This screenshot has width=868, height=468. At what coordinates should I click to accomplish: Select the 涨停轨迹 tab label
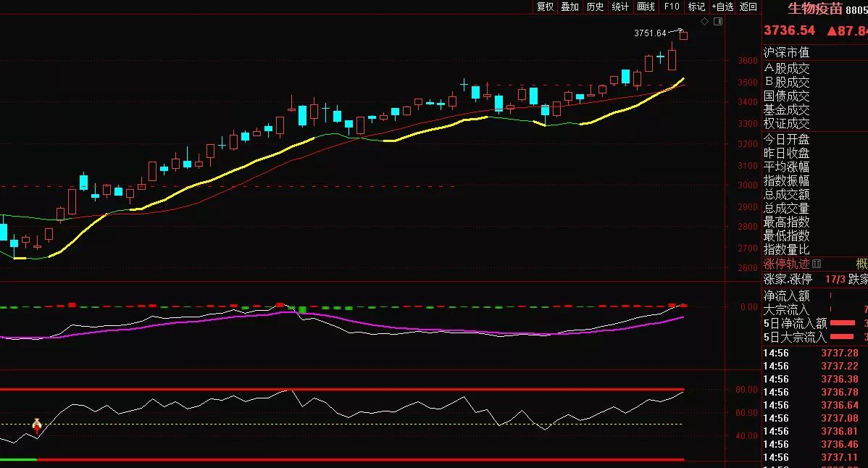786,264
